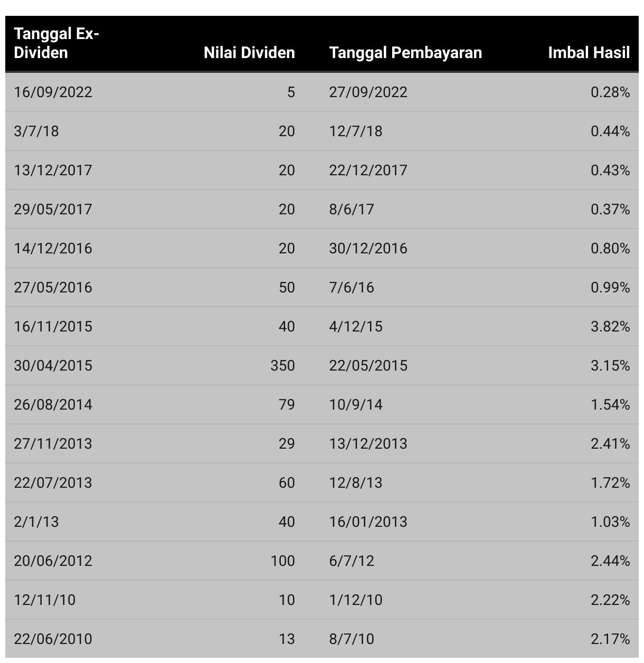Click the Tanggal Pembayaran column header
Screen dimensions: 644x663
(x=405, y=53)
